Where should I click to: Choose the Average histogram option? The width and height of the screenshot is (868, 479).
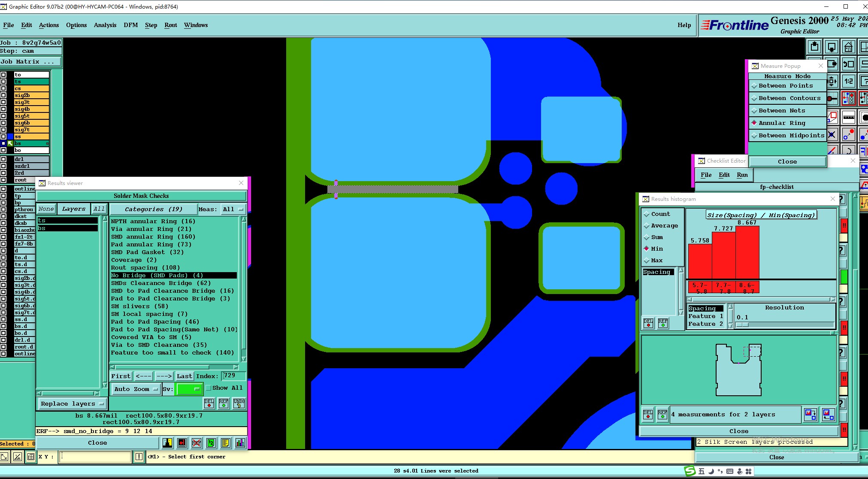coord(664,226)
